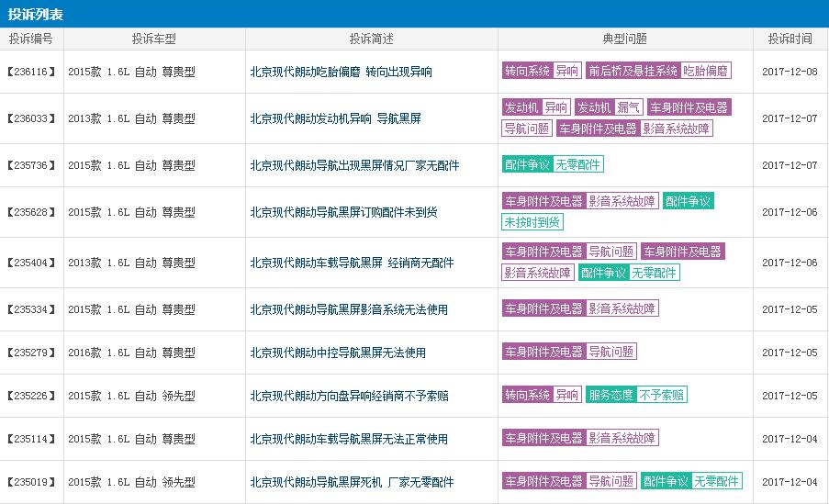829x504 pixels.
Task: Click 配件争议 无零配件 tag in row 235404
Action: point(629,273)
